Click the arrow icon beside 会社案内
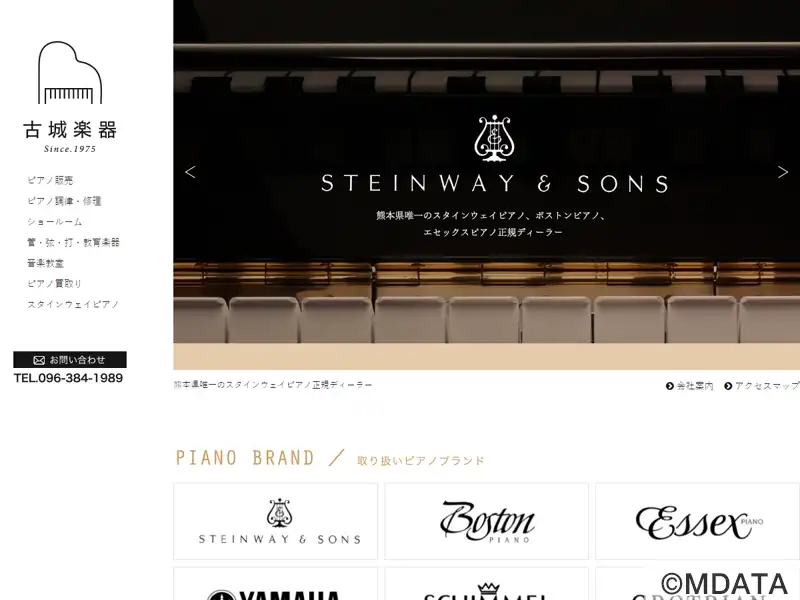Viewport: 800px width, 600px height. coord(670,386)
